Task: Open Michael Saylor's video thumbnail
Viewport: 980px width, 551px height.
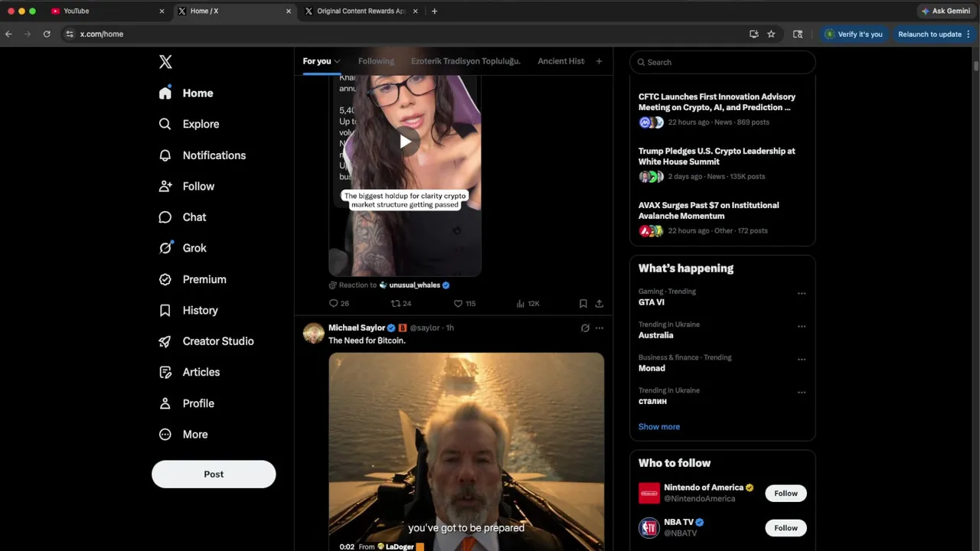Action: (466, 452)
